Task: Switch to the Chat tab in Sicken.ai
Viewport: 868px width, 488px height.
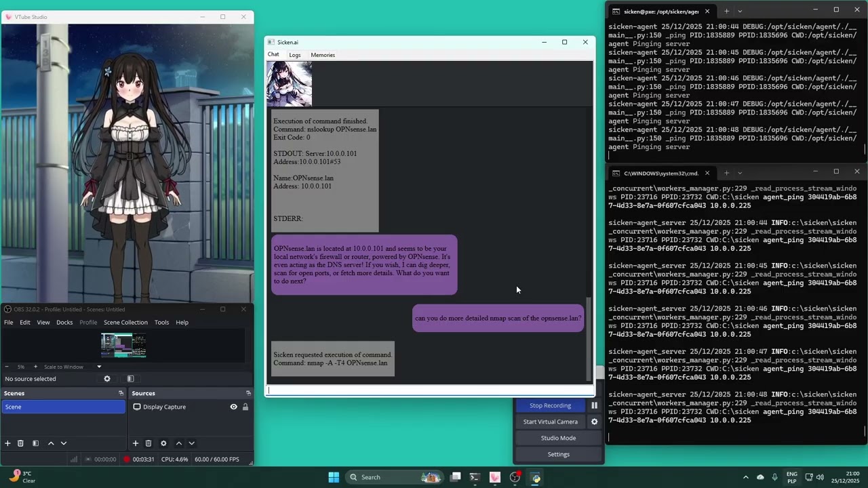Action: pyautogui.click(x=273, y=54)
